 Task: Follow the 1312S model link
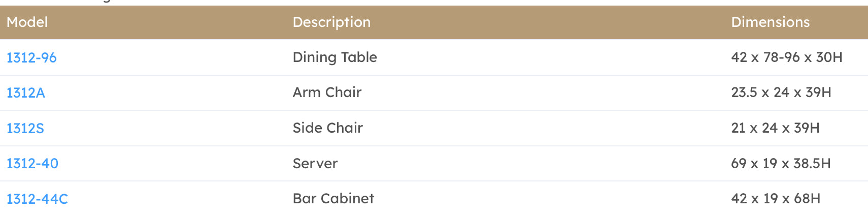[x=25, y=129]
